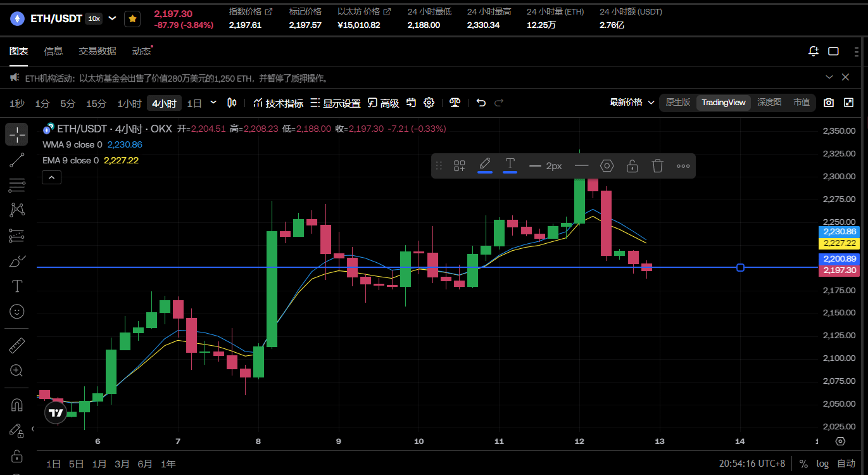Select the text annotation tool
This screenshot has width=868, height=475.
17,286
